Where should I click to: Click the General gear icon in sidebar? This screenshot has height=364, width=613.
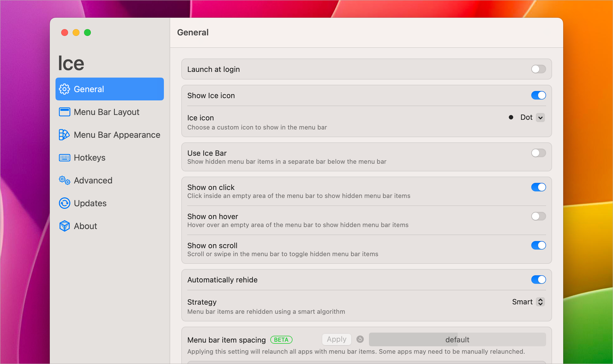64,89
